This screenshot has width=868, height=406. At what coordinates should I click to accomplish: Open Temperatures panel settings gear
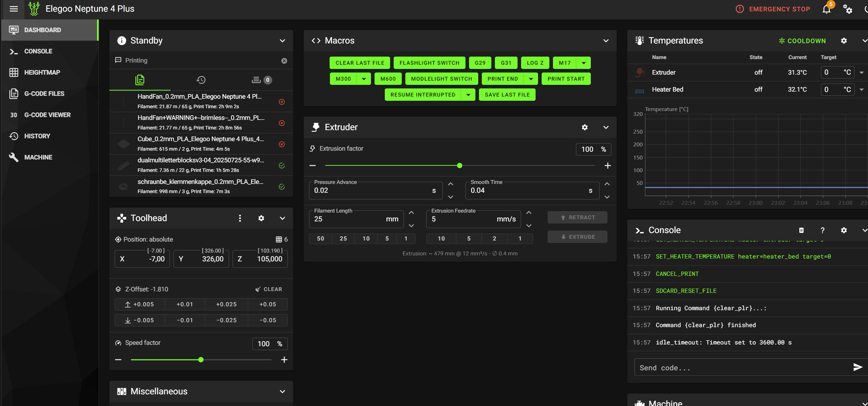[844, 41]
